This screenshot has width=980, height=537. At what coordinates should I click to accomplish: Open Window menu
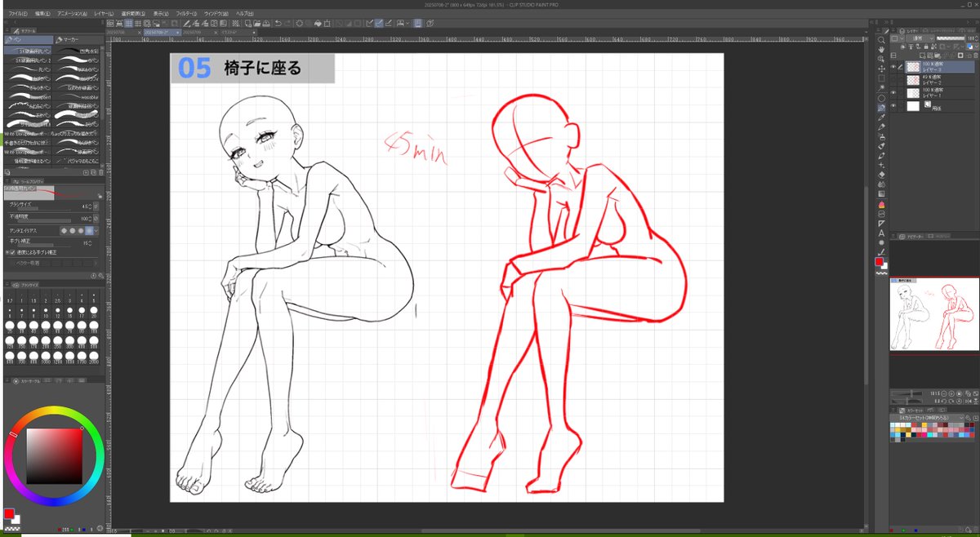[x=216, y=15]
